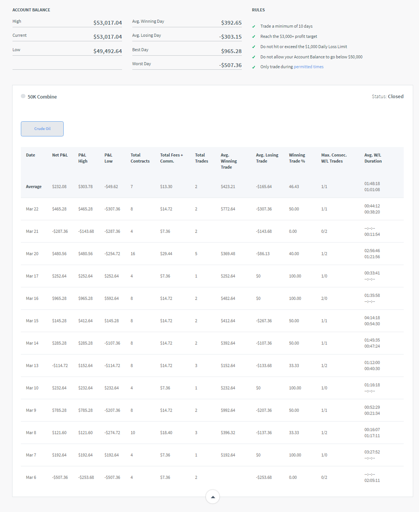
Task: Click the Total Contracts column header
Action: tap(140, 158)
